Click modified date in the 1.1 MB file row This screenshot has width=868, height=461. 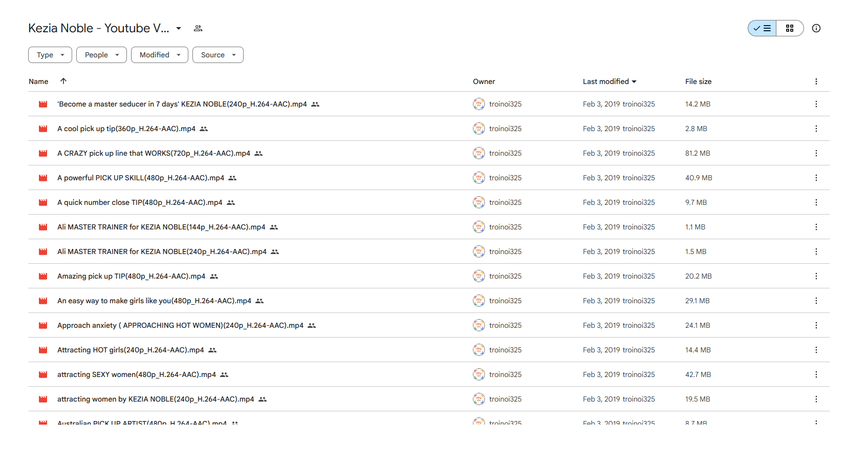[x=619, y=227]
